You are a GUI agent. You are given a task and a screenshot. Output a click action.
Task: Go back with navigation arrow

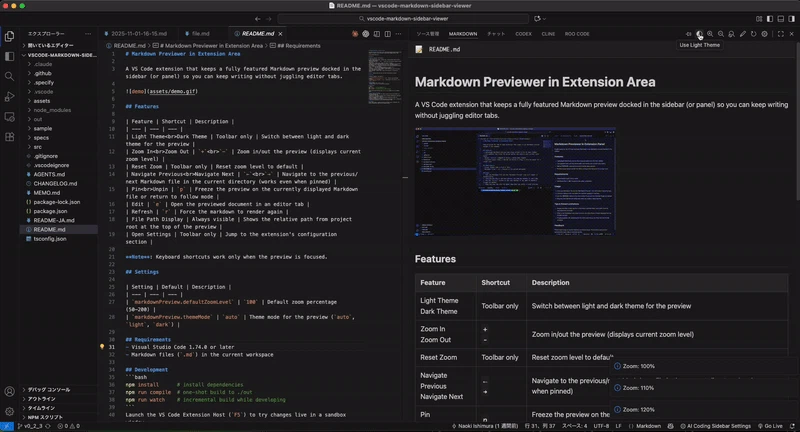(x=258, y=19)
